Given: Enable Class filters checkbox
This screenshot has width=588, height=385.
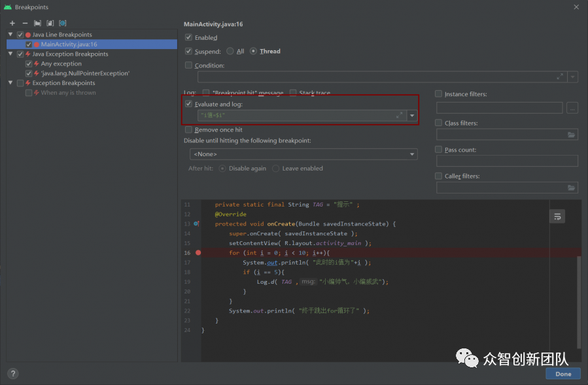Looking at the screenshot, I should point(438,123).
